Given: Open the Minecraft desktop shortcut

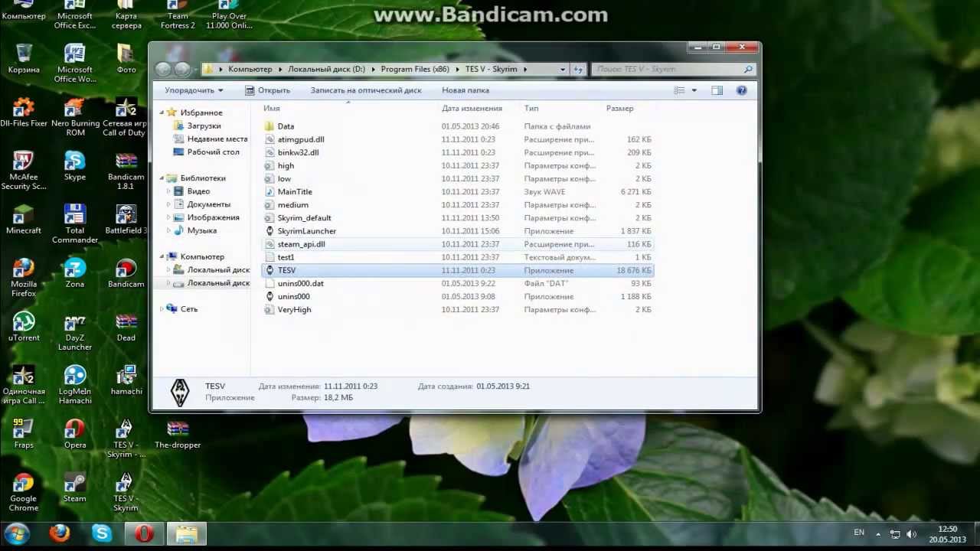Looking at the screenshot, I should tap(24, 220).
